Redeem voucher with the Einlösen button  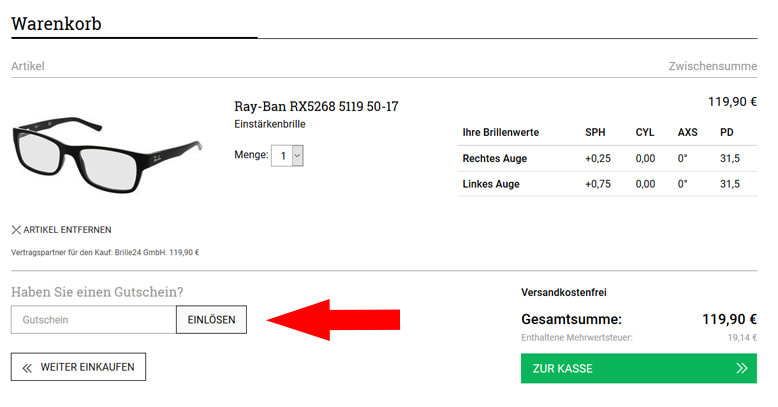(211, 320)
